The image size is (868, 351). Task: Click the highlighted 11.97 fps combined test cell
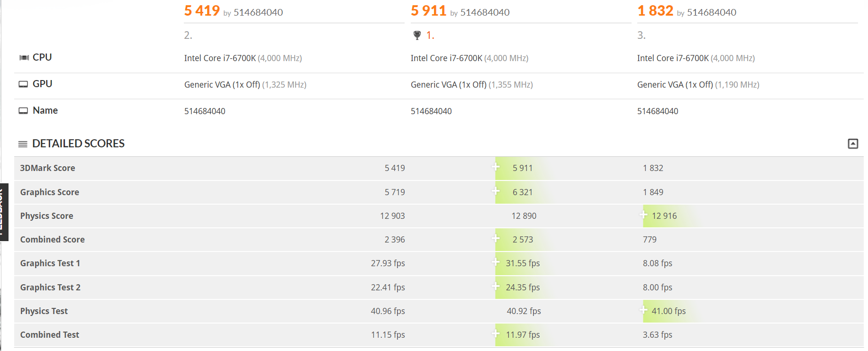pos(523,335)
